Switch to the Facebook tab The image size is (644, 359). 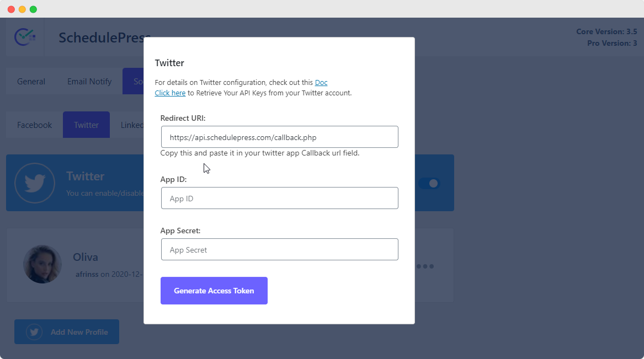(x=35, y=125)
